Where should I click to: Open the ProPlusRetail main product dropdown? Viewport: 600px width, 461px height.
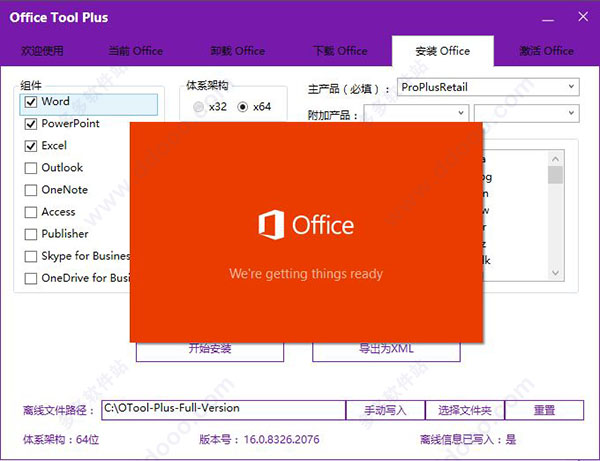point(488,87)
